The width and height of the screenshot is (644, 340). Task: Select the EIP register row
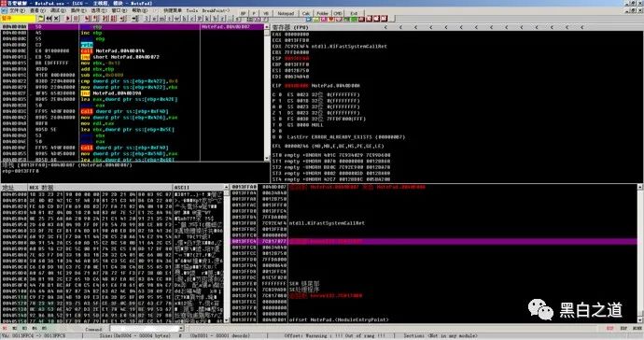[315, 86]
